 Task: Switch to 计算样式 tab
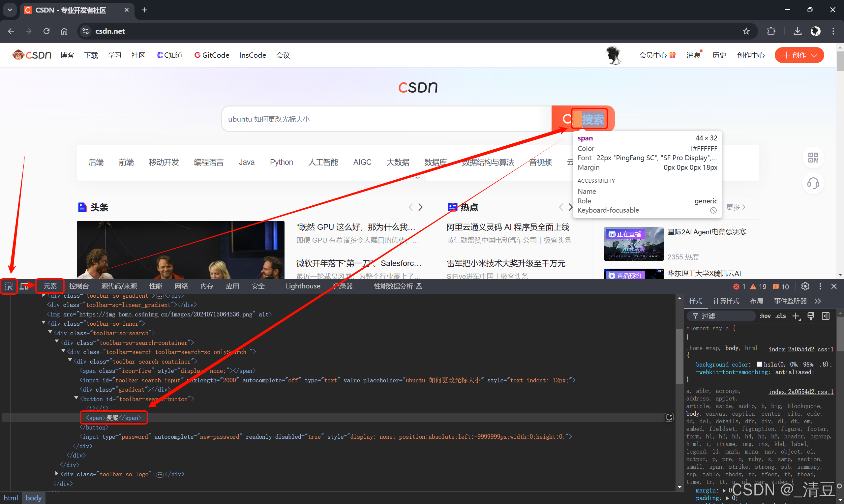coord(726,301)
